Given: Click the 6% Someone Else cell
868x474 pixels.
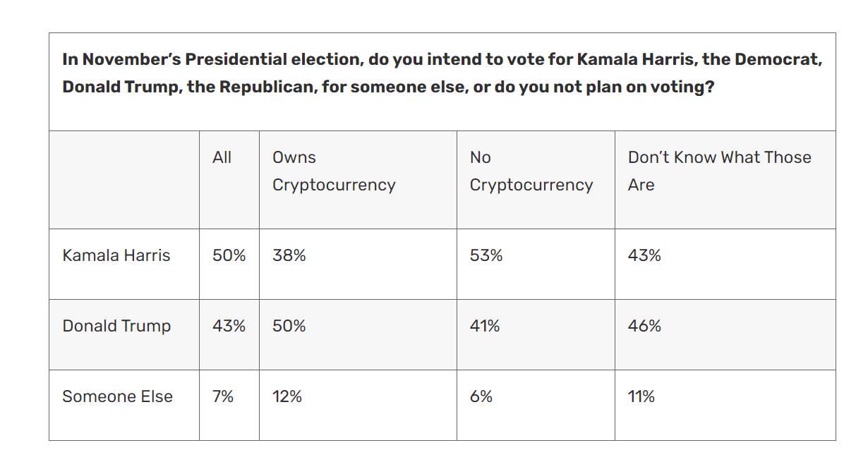Looking at the screenshot, I should (x=481, y=396).
